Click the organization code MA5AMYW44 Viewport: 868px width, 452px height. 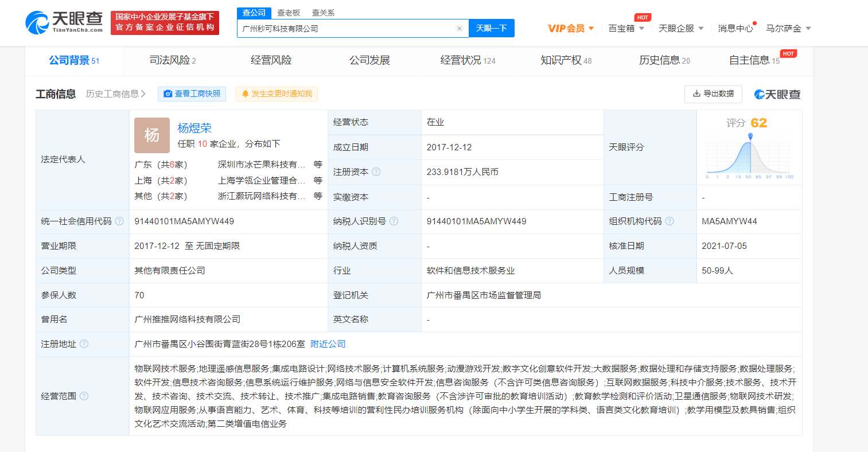pyautogui.click(x=730, y=221)
